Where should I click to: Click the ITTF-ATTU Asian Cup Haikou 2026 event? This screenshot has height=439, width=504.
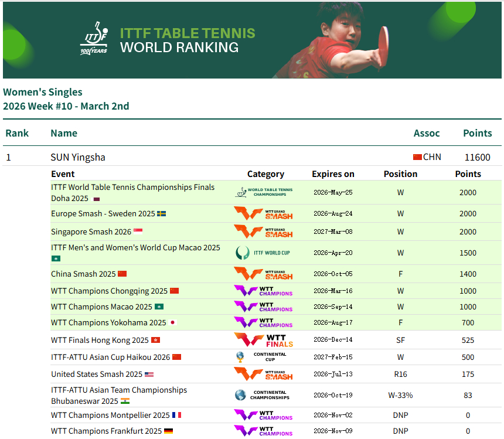point(111,357)
